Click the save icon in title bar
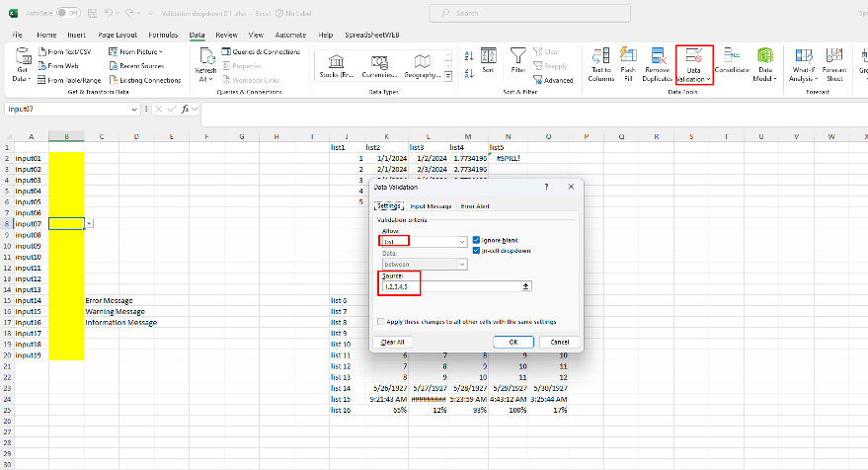 point(93,13)
